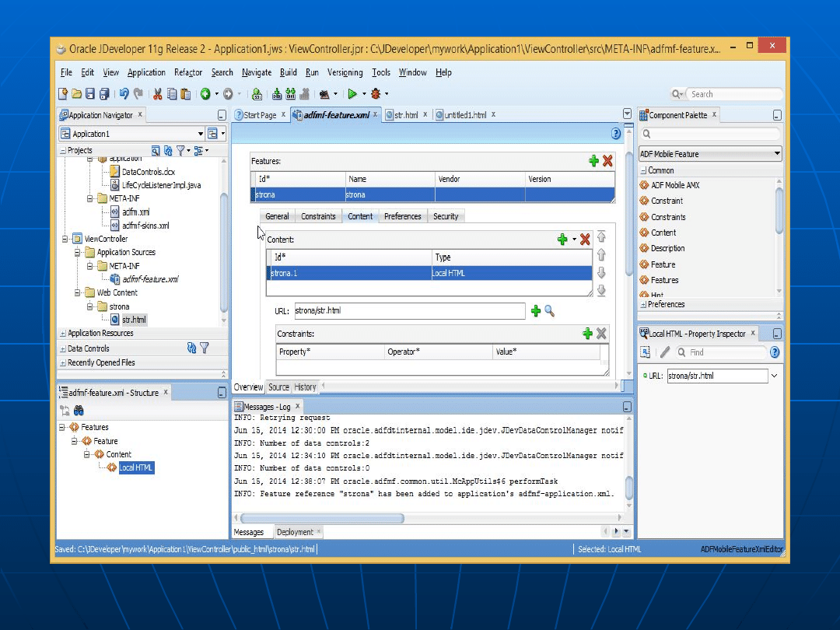840x630 pixels.
Task: Move content row to top arrow
Action: pyautogui.click(x=601, y=236)
